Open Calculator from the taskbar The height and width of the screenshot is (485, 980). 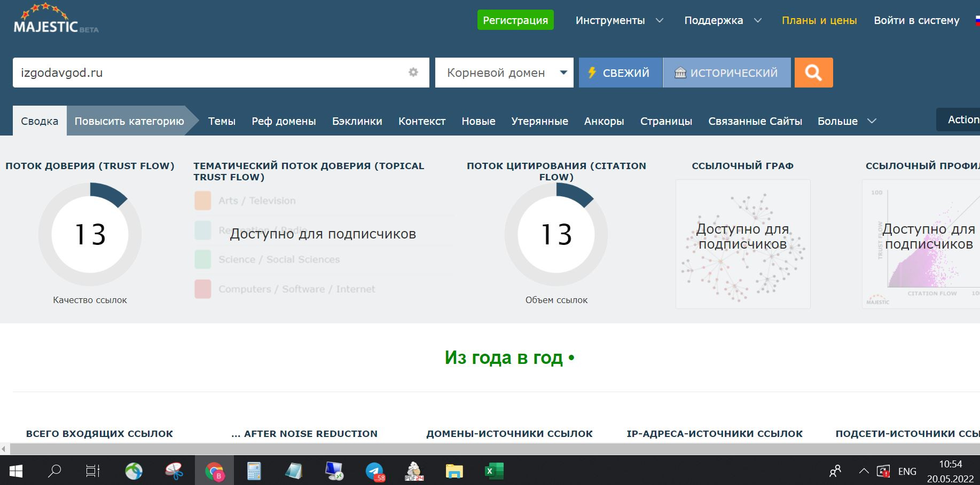coord(254,471)
